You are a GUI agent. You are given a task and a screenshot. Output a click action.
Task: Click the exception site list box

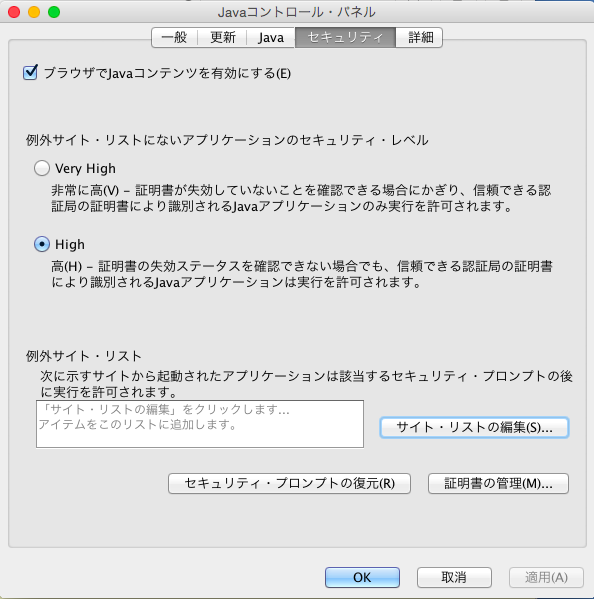click(200, 424)
